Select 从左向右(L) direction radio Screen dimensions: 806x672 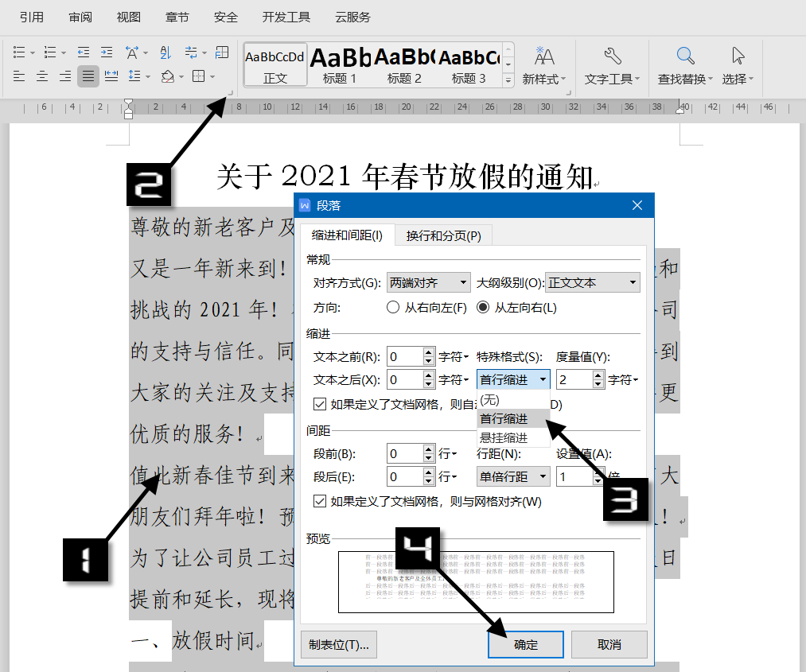[483, 307]
